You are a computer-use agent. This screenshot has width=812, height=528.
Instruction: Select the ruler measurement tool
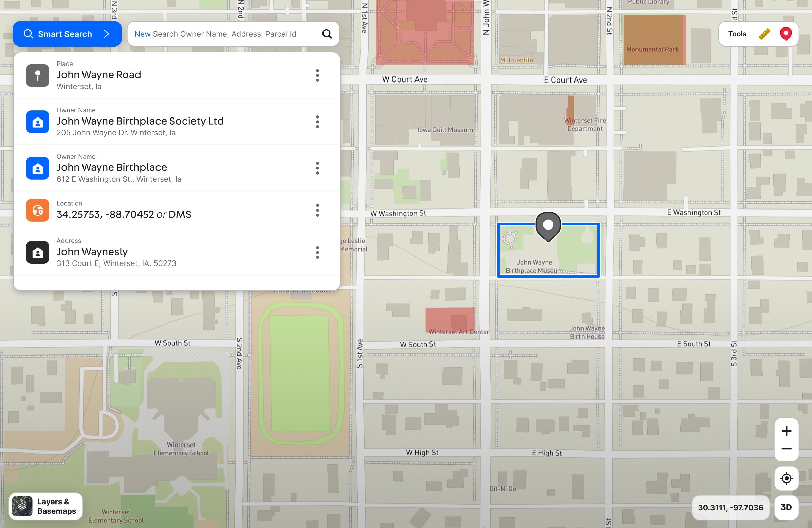tap(765, 34)
